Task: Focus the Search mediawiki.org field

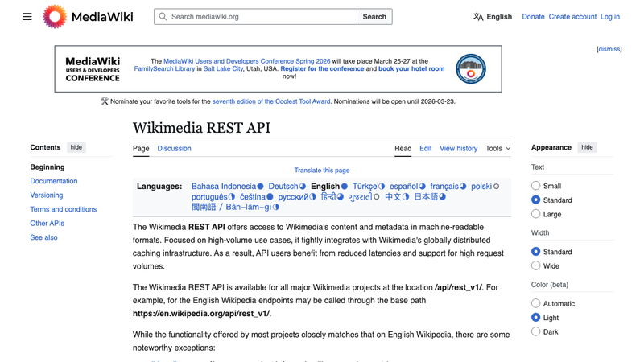Action: coord(255,17)
